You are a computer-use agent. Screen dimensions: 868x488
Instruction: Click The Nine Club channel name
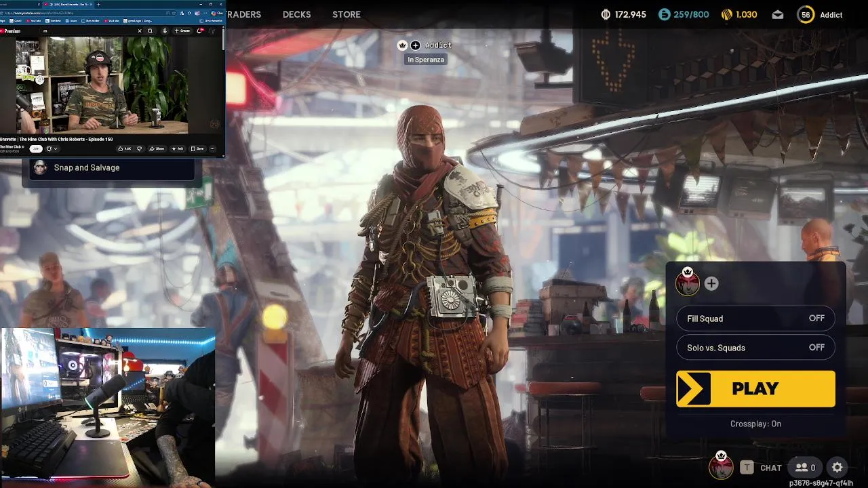point(12,146)
